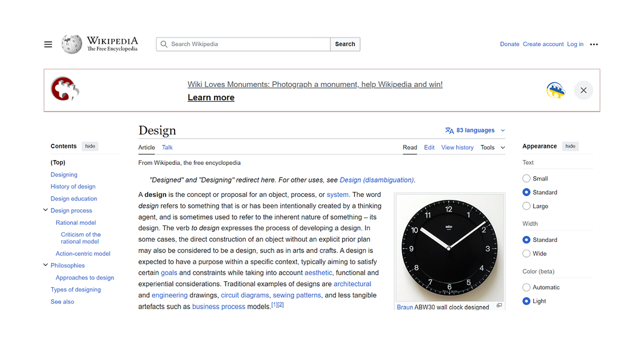Click the architectural link
Image resolution: width=644 pixels, height=343 pixels.
pos(352,284)
